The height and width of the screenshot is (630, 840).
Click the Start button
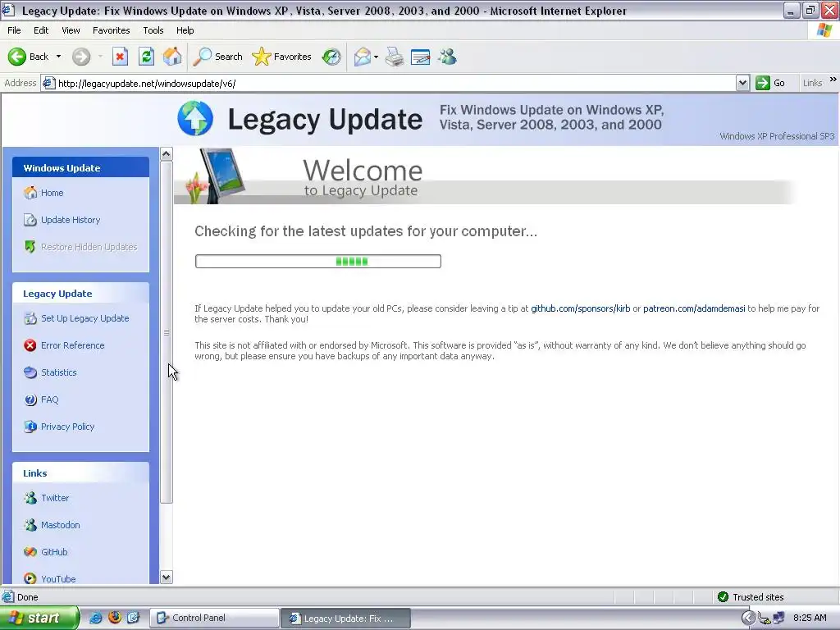tap(39, 618)
